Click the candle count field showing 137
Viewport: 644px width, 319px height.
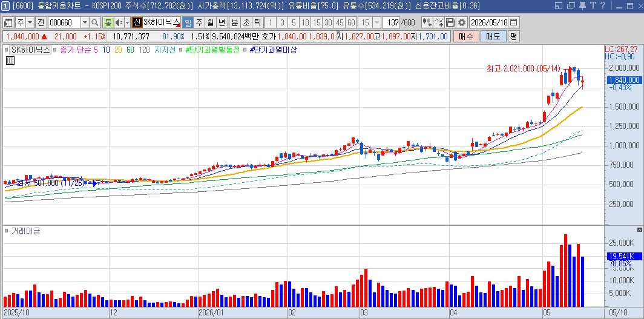[x=390, y=22]
